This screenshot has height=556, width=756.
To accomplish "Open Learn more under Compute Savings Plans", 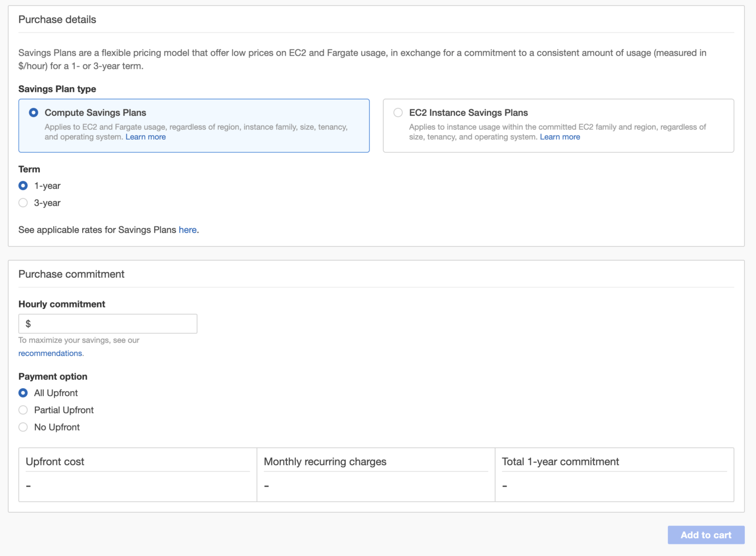I will (x=146, y=137).
